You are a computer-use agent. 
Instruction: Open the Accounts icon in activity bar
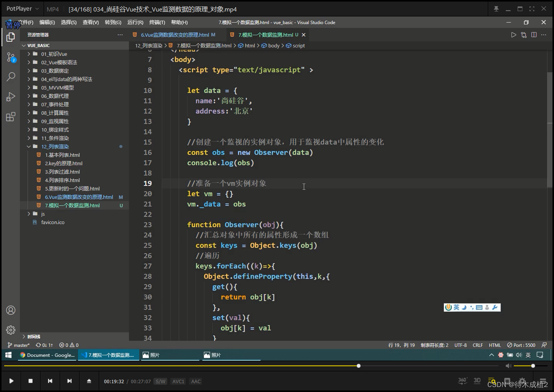(x=11, y=310)
